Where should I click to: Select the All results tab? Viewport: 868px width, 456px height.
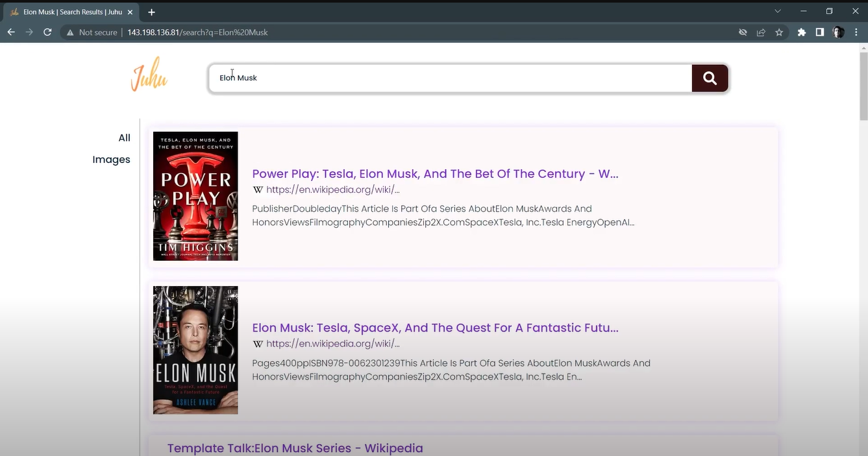[124, 138]
